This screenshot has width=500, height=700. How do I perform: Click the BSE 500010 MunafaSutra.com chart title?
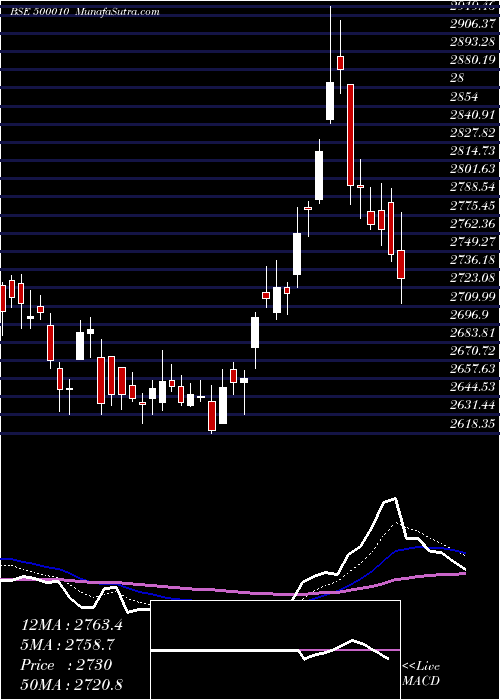[85, 12]
